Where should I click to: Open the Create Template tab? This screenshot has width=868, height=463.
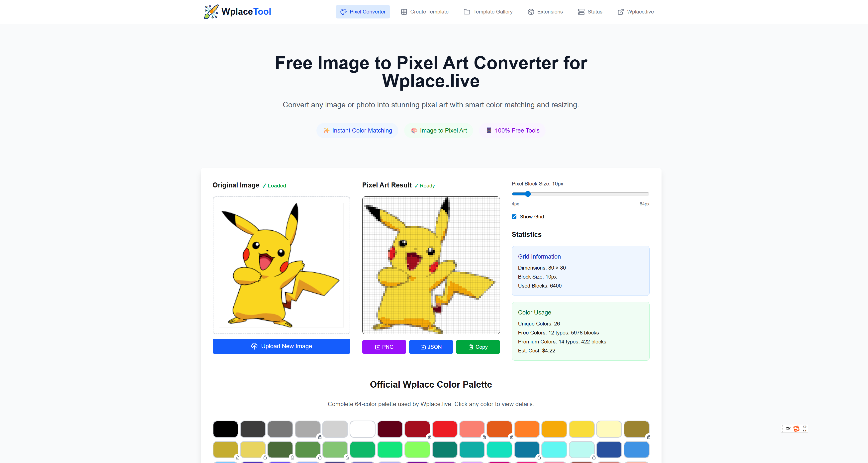click(x=425, y=12)
